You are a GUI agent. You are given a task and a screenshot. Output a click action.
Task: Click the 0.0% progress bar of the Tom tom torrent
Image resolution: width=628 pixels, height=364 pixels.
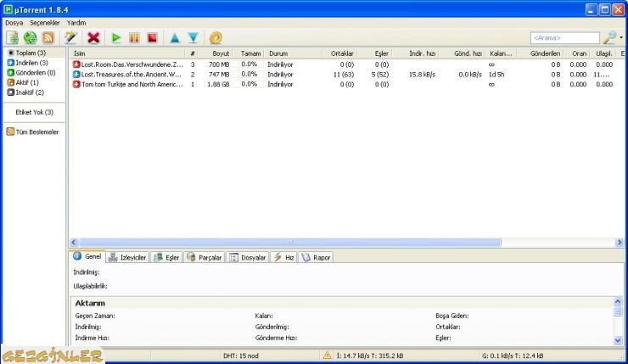[250, 84]
